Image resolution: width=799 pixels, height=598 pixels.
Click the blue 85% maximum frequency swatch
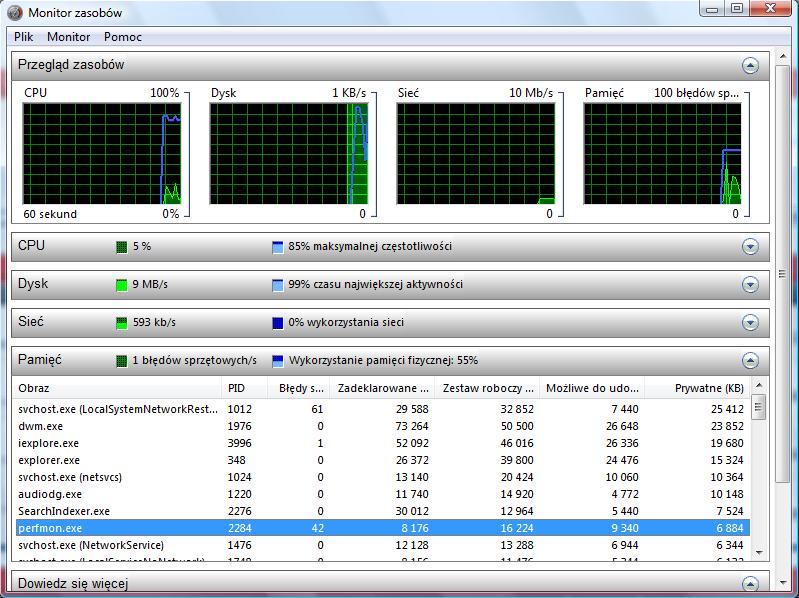click(278, 247)
